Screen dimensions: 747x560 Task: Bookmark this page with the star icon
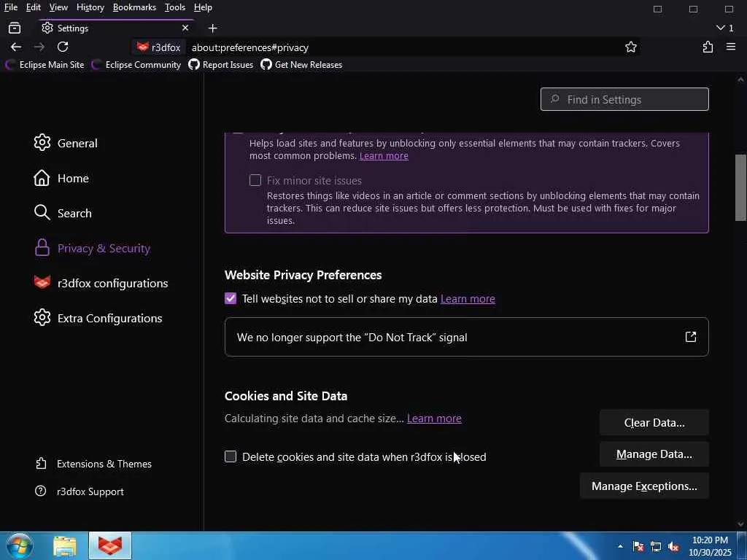(x=631, y=47)
